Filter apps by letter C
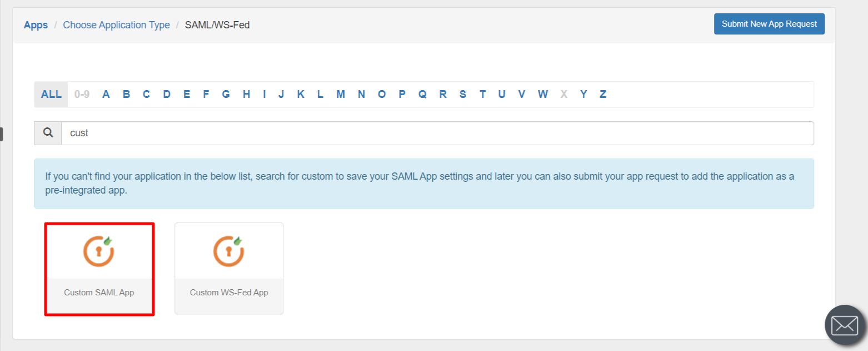868x351 pixels. [146, 94]
